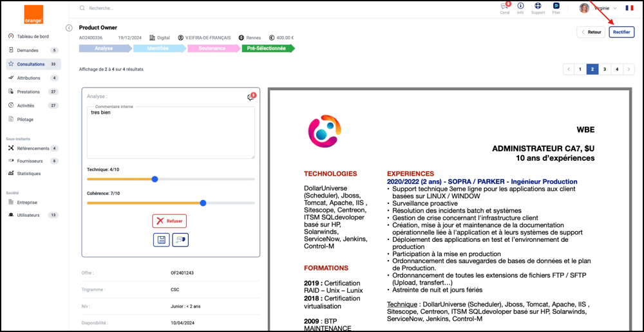Click the Entreprise building icon
The image size is (644, 332).
tap(11, 202)
